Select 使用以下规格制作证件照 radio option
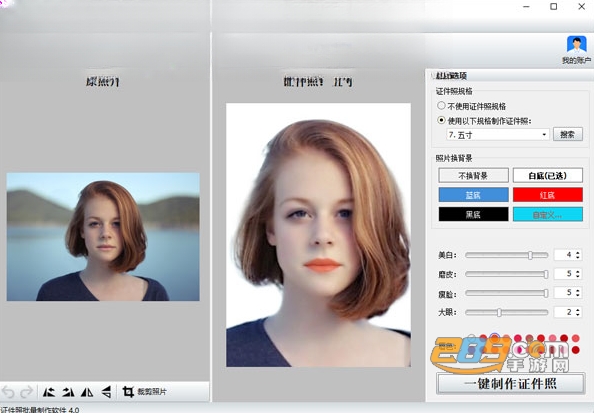 [441, 120]
